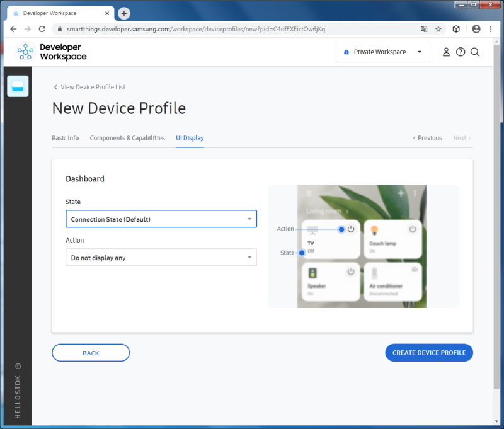Select the Basic Info tab
504x429 pixels.
(66, 138)
